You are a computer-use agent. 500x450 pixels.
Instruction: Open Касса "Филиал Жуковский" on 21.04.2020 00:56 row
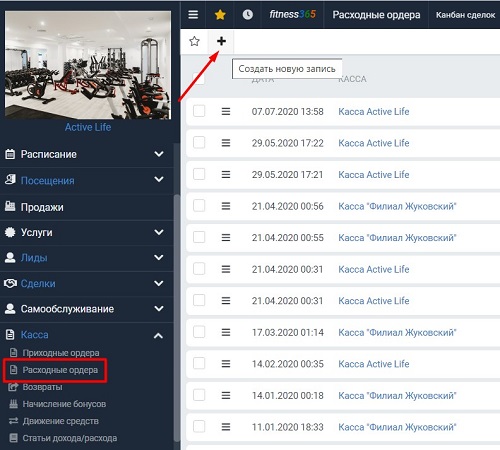397,206
